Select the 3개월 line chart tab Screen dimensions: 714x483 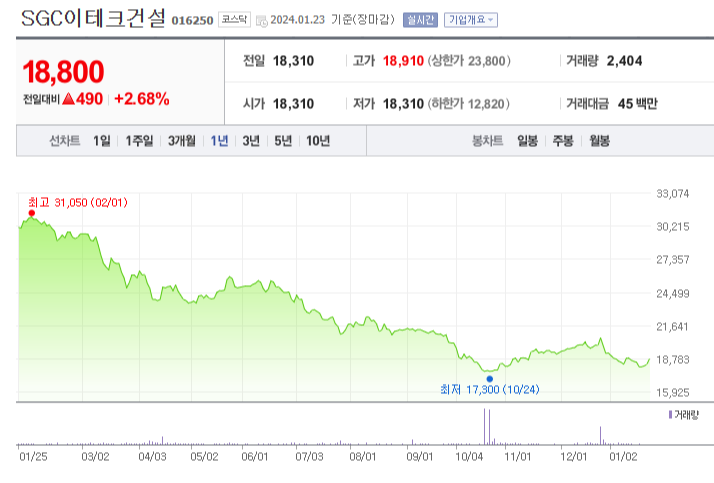point(181,141)
